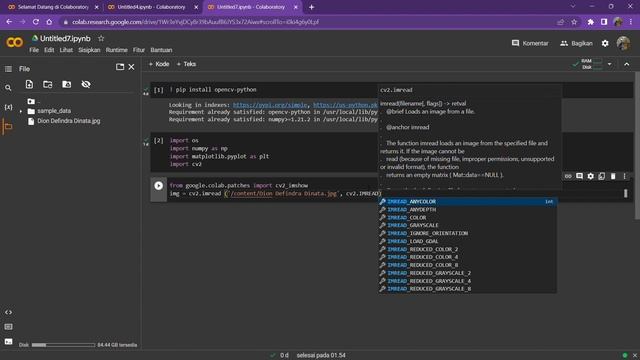Open RAM Disk runtime dropdown arrow
The height and width of the screenshot is (360, 640).
pyautogui.click(x=609, y=64)
